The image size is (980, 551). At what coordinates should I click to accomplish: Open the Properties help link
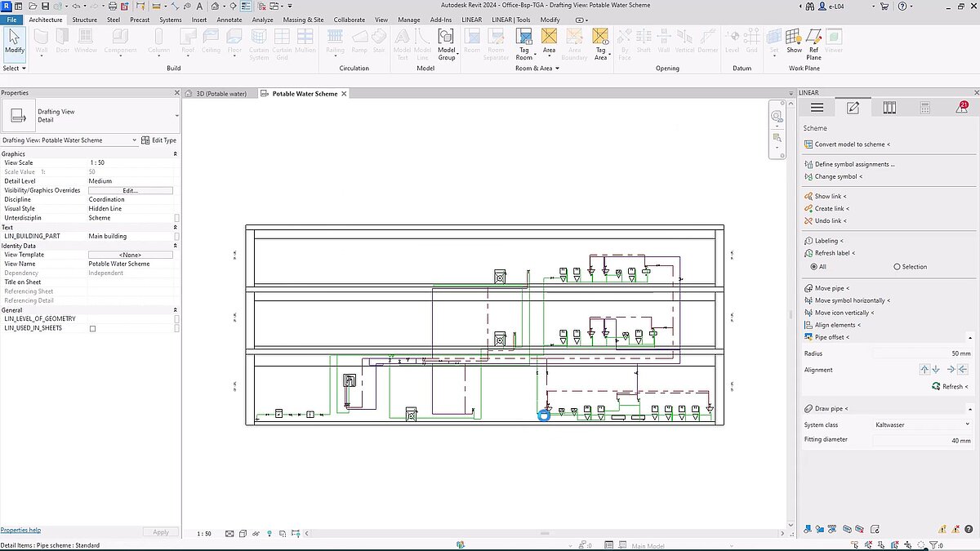click(20, 529)
